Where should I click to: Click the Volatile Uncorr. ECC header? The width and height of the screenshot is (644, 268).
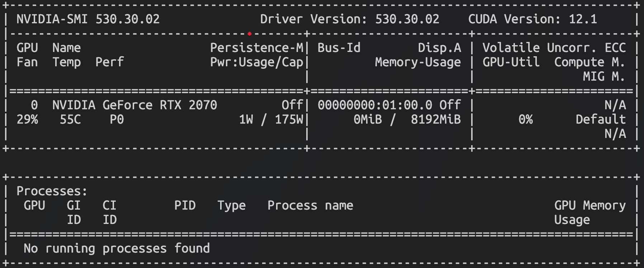pos(554,48)
